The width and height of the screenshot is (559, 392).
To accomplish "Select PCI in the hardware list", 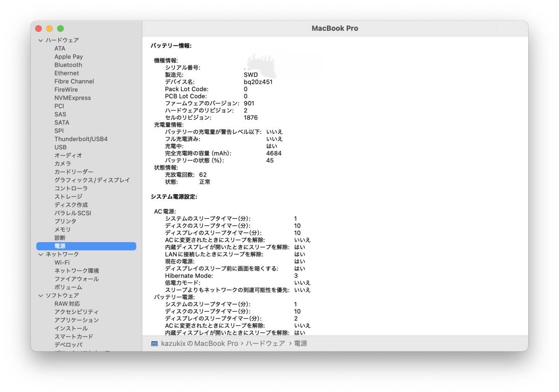I will [x=59, y=106].
